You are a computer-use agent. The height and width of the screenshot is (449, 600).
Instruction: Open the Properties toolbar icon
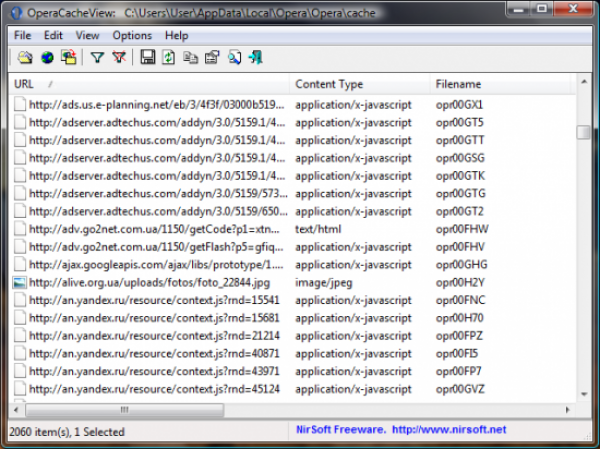(x=212, y=57)
